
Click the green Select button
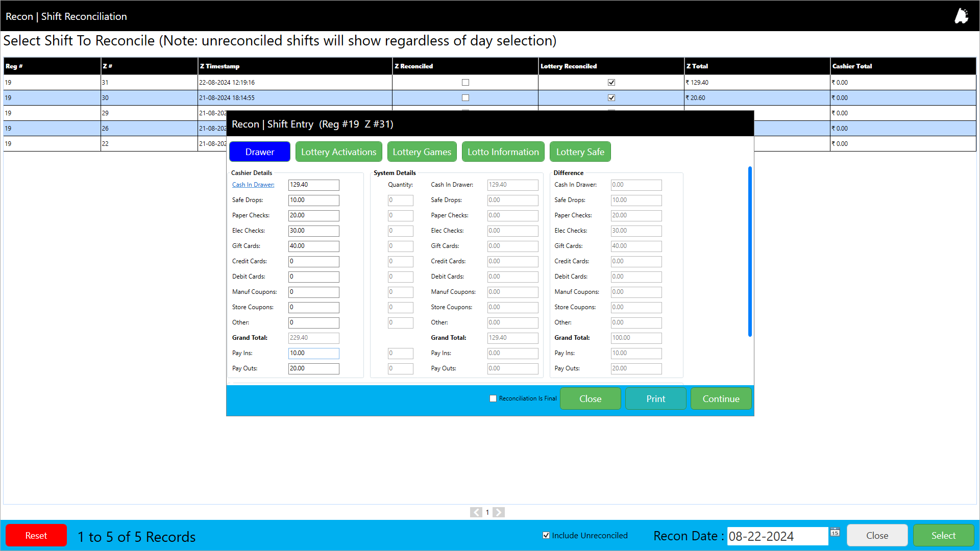click(x=943, y=535)
